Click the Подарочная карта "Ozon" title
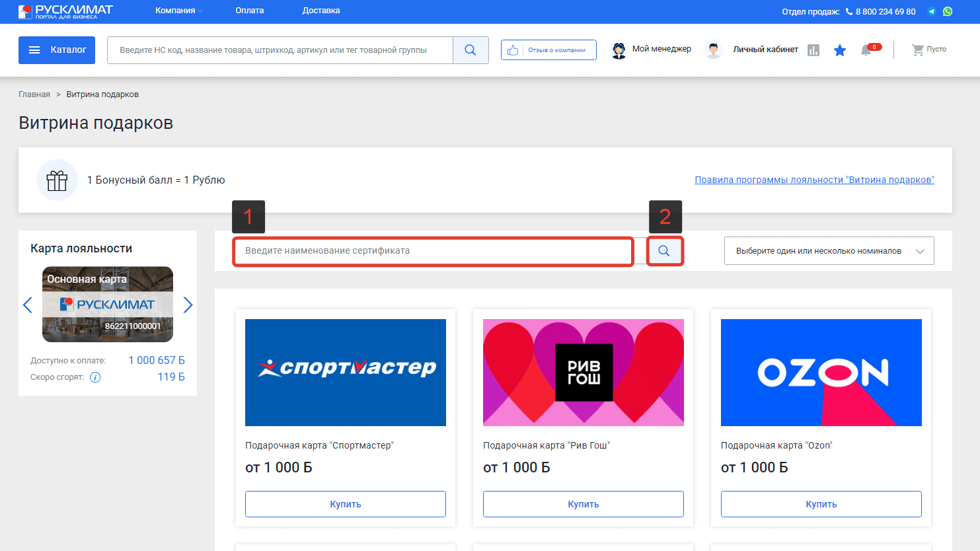980x551 pixels. pos(776,445)
